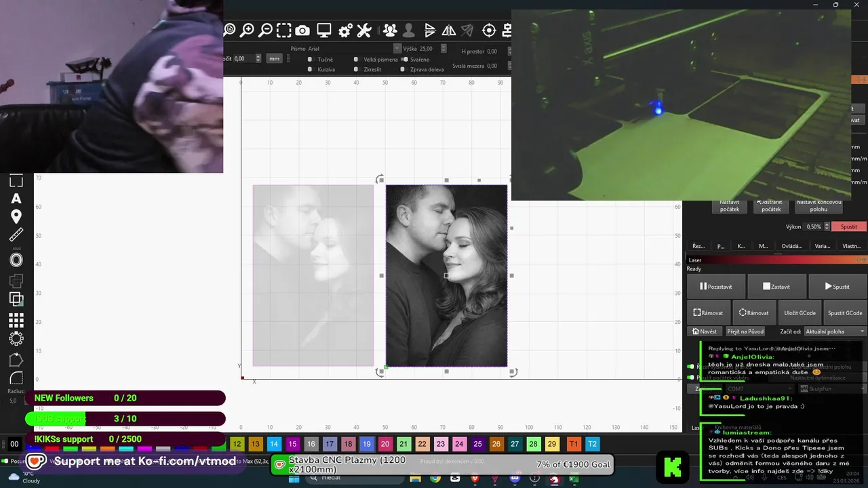Select the polygon path edit tool
This screenshot has width=868, height=488.
[x=16, y=360]
